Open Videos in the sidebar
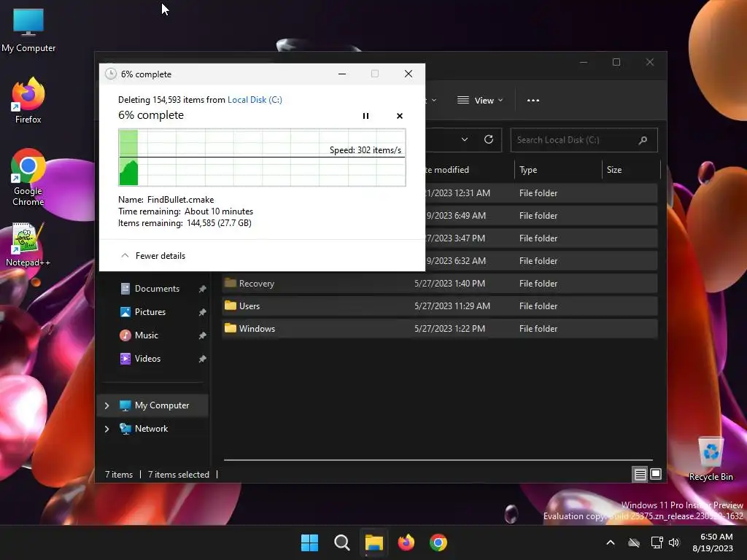Screen dimensions: 747x560 tap(147, 359)
